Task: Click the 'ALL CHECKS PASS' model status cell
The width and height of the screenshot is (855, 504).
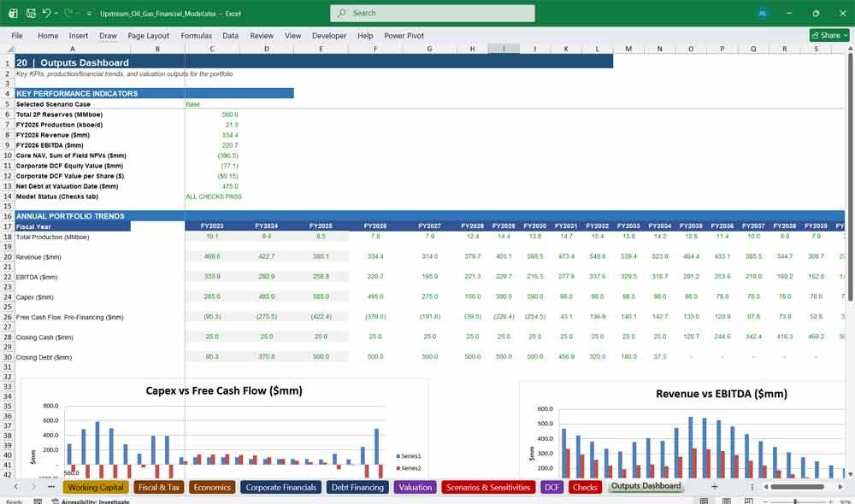Action: pyautogui.click(x=214, y=196)
